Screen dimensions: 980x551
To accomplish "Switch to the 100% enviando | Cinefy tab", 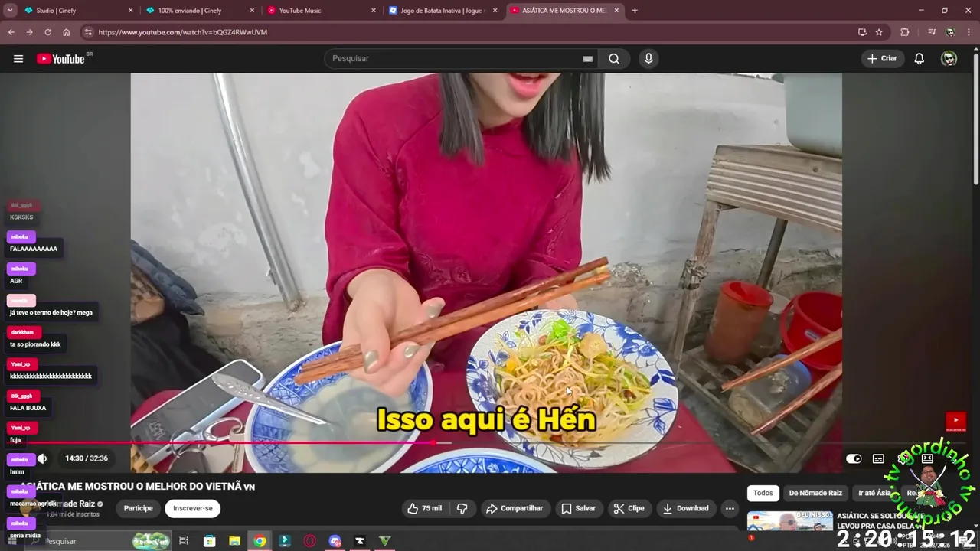I will click(198, 11).
